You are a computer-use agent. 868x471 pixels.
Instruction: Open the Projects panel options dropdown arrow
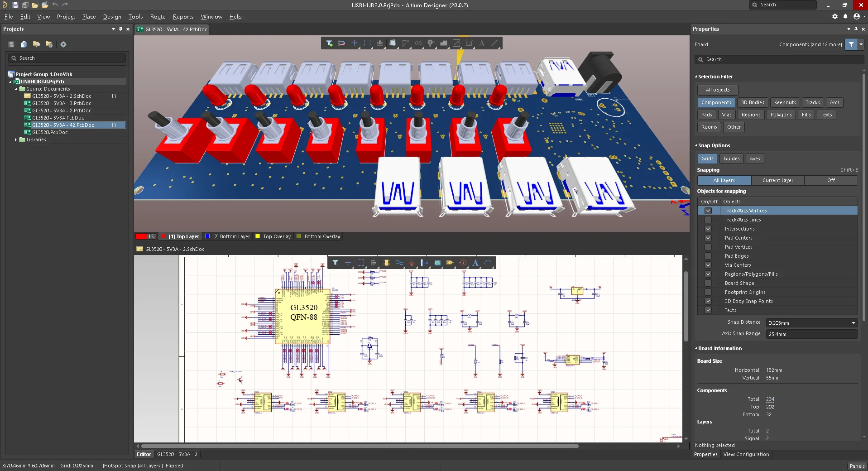click(x=113, y=29)
